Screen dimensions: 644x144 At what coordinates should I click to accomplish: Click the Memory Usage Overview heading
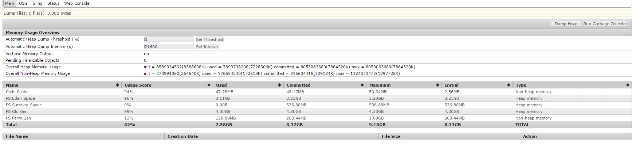(33, 33)
